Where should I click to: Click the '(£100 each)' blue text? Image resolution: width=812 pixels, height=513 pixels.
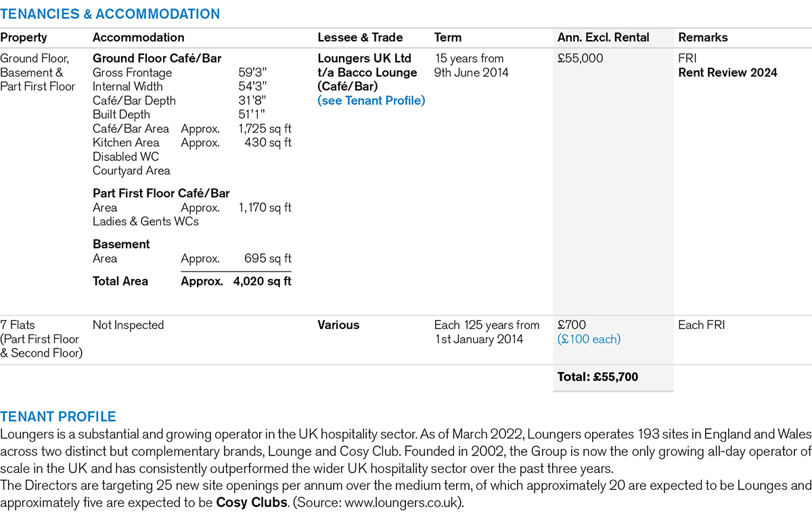(x=589, y=339)
